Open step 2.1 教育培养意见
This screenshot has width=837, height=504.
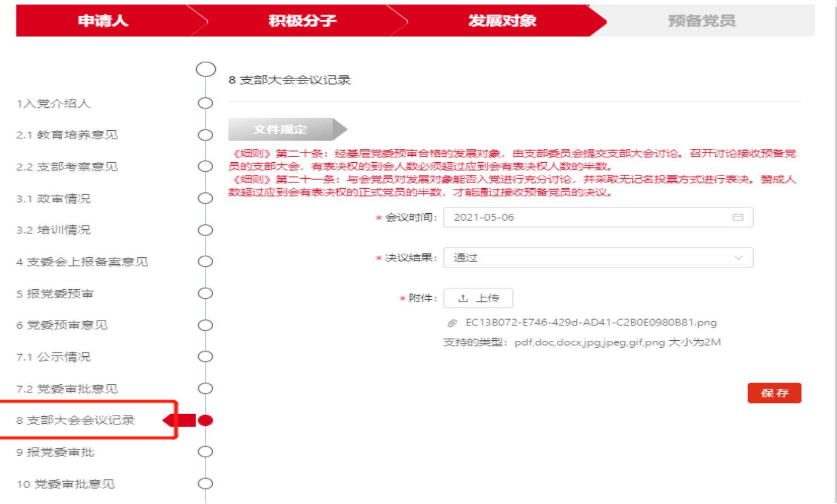[67, 135]
